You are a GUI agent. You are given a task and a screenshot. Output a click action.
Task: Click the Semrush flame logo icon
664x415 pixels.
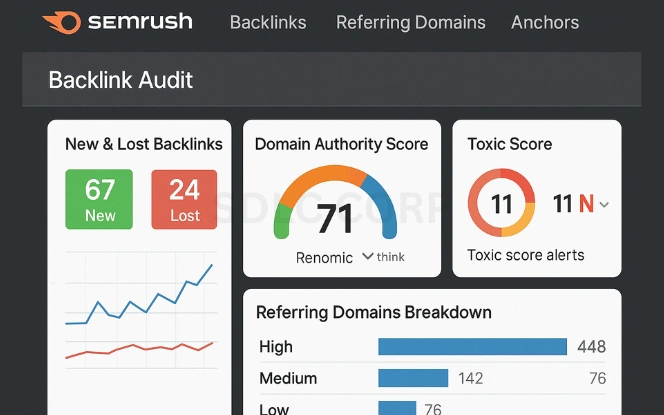(x=62, y=22)
